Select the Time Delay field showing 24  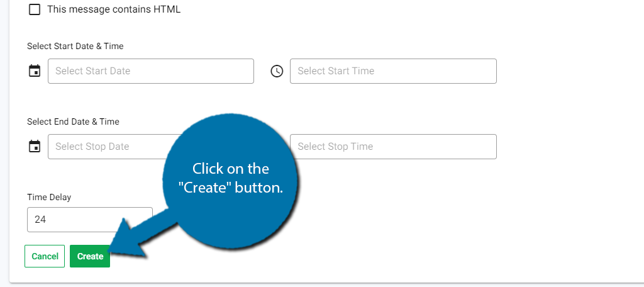(x=89, y=220)
